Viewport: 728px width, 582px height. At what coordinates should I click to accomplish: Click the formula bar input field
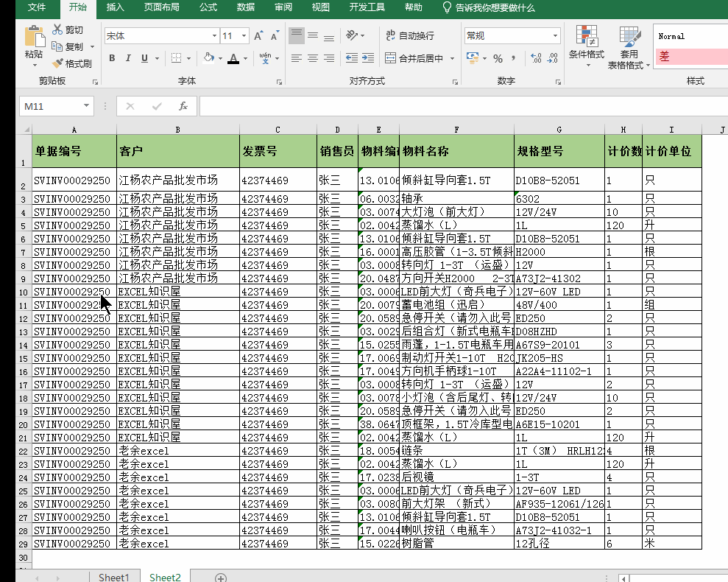point(463,106)
